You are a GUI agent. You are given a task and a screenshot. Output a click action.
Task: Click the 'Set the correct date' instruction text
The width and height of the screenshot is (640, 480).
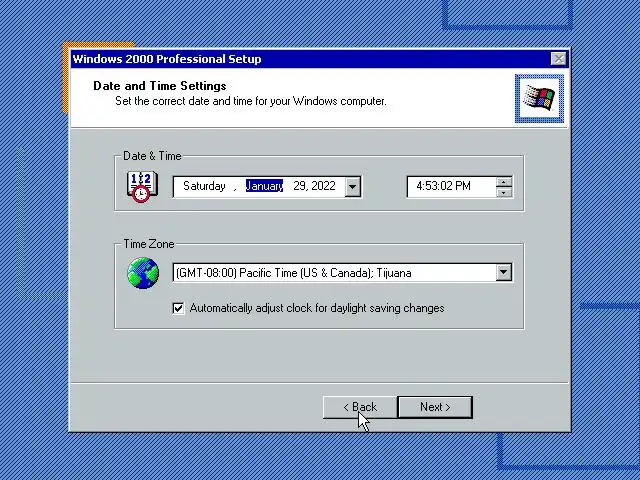pyautogui.click(x=251, y=101)
